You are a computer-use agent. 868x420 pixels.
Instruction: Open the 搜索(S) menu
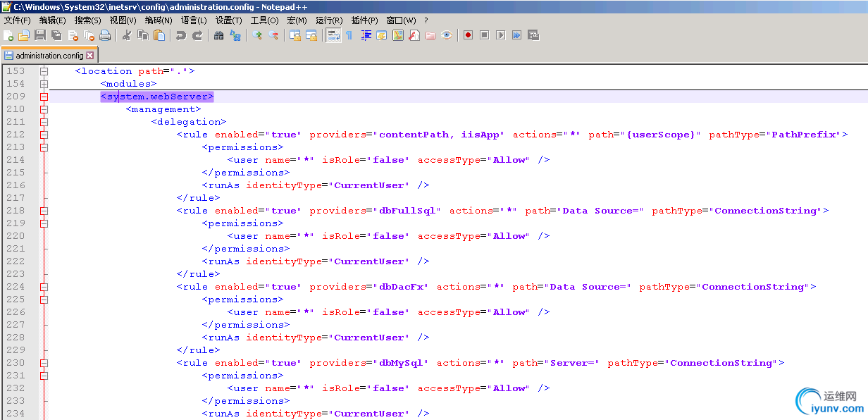pyautogui.click(x=88, y=20)
